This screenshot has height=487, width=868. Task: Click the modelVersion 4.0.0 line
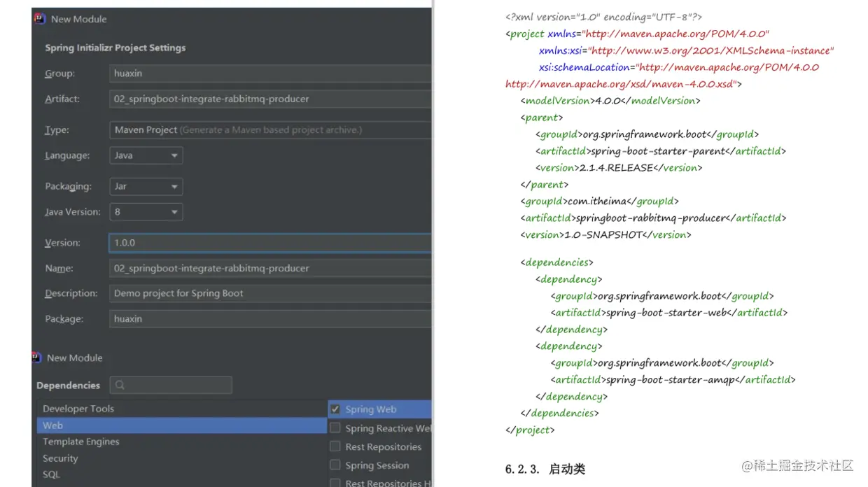click(x=610, y=101)
